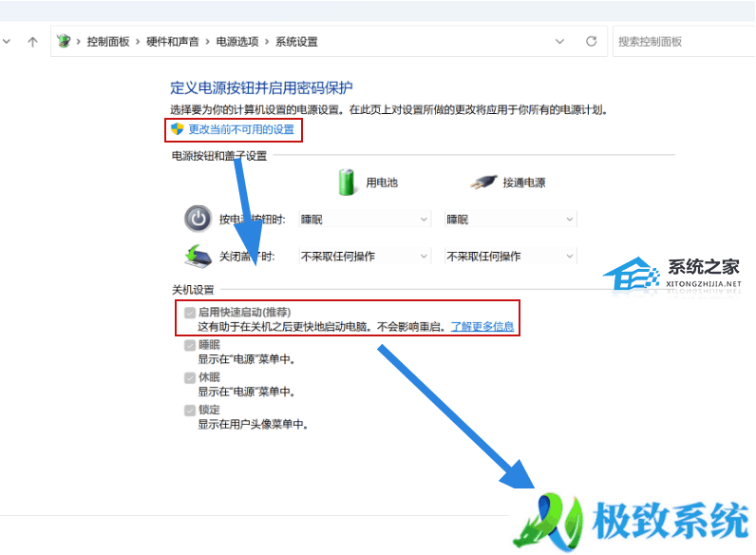
Task: Click the power plug icon
Action: tap(483, 182)
